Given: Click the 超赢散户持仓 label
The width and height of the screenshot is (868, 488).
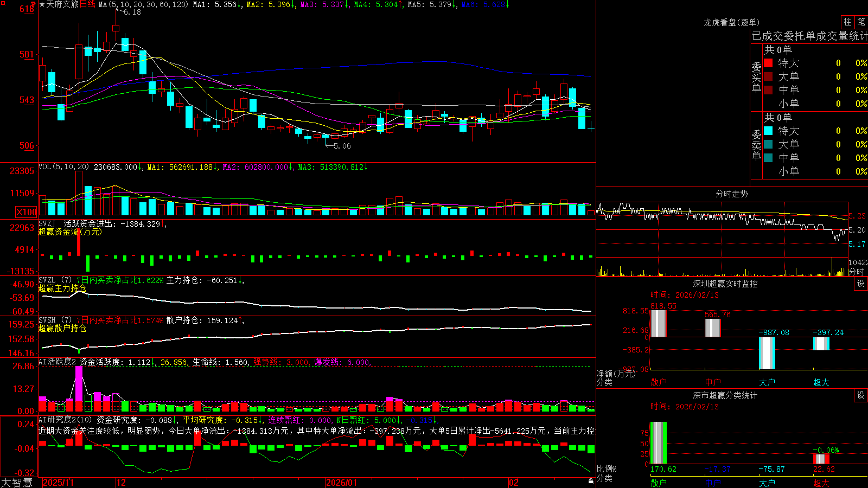Looking at the screenshot, I should coord(62,328).
